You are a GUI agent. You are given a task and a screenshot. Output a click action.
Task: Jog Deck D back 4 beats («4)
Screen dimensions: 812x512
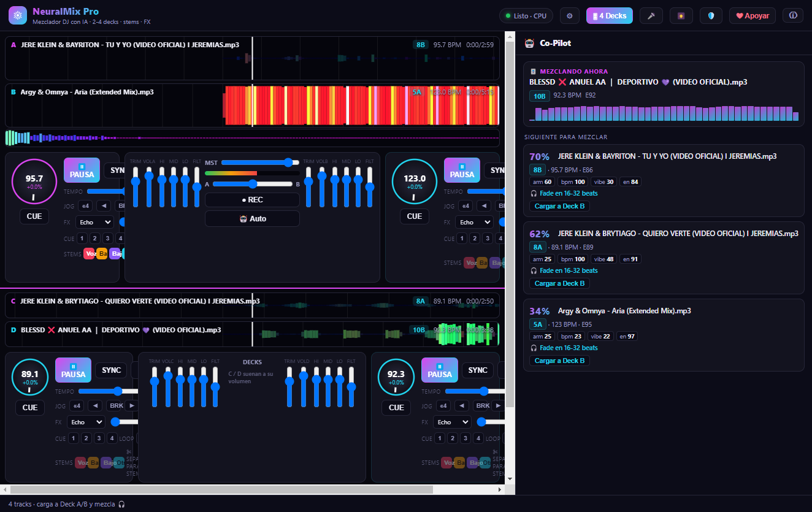pos(443,406)
